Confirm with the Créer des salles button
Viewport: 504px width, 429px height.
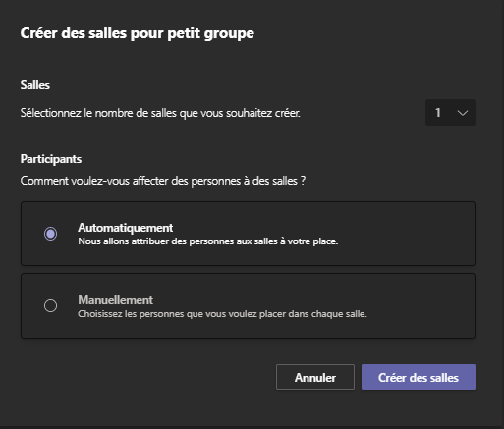[x=419, y=377]
